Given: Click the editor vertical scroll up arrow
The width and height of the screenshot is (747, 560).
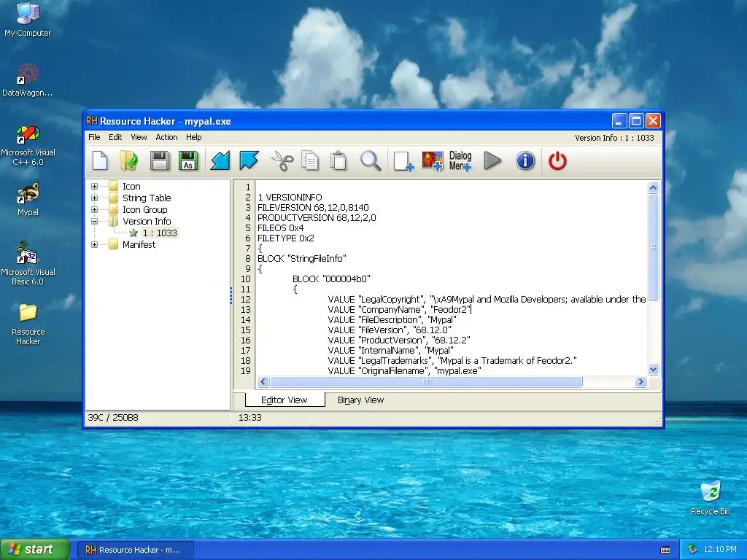Looking at the screenshot, I should (x=653, y=187).
